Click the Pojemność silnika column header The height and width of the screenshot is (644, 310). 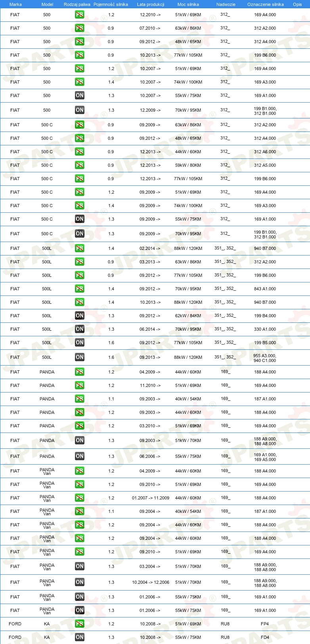click(x=111, y=4)
